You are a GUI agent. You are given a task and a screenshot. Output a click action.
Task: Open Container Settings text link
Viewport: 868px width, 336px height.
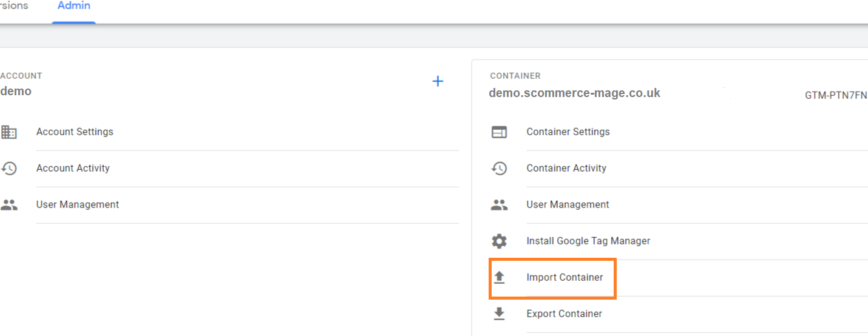click(x=568, y=132)
